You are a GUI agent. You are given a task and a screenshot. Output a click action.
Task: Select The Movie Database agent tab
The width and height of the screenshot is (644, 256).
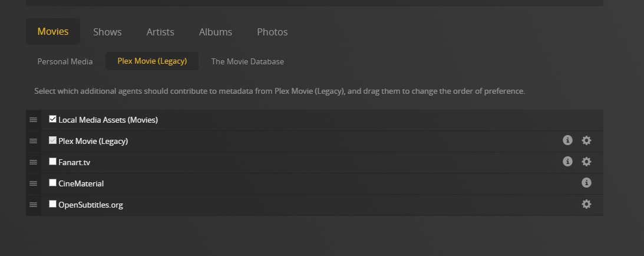pyautogui.click(x=247, y=61)
